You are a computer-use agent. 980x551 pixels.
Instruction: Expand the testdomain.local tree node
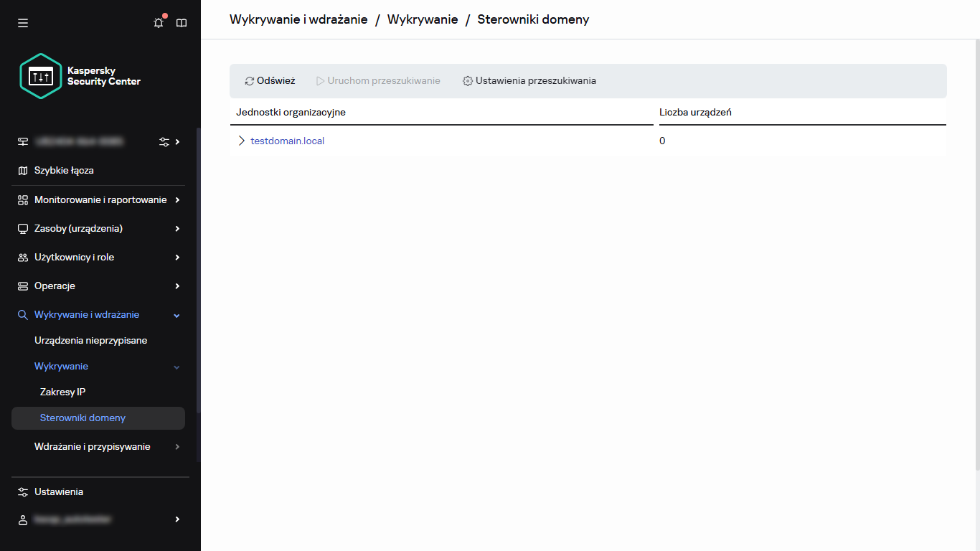[241, 140]
